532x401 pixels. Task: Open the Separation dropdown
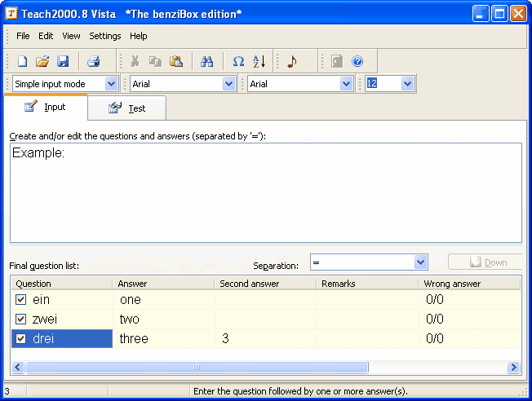coord(421,262)
